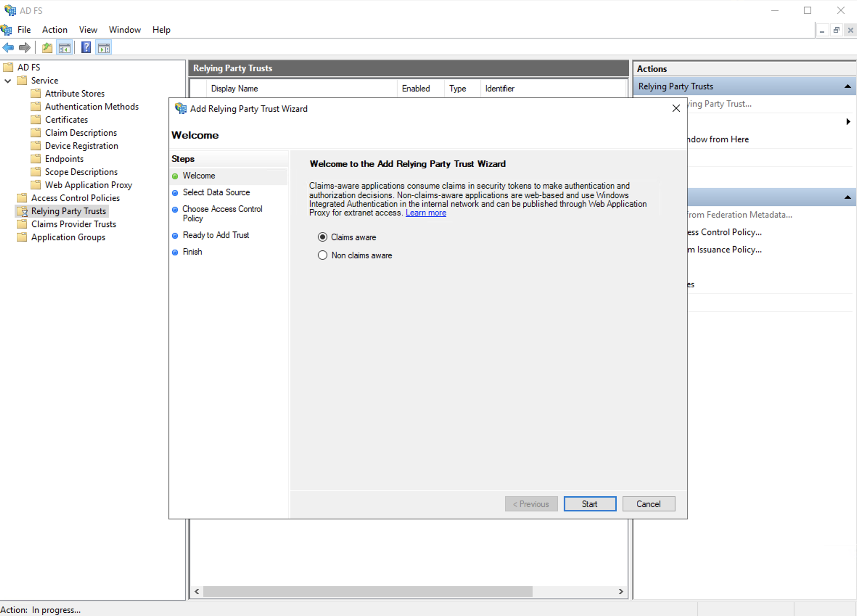Viewport: 857px width, 616px height.
Task: Open the Action menu
Action: click(55, 29)
